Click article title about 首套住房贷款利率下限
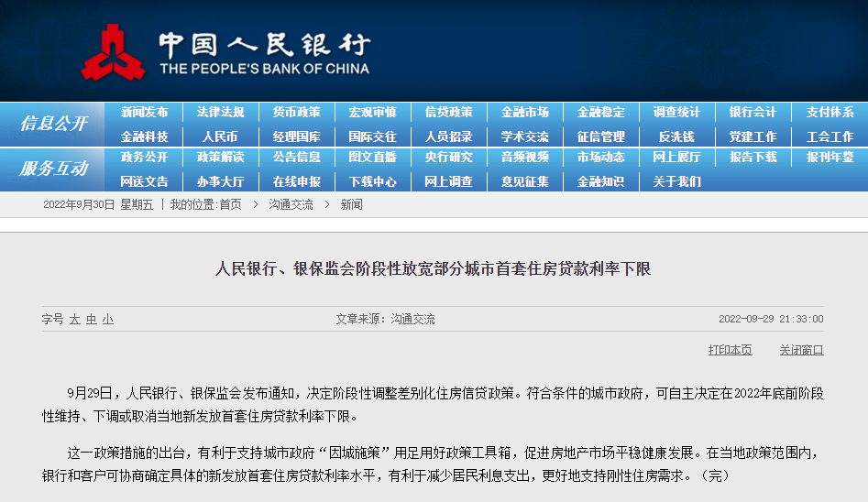Viewport: 868px width, 502px height. click(x=433, y=269)
